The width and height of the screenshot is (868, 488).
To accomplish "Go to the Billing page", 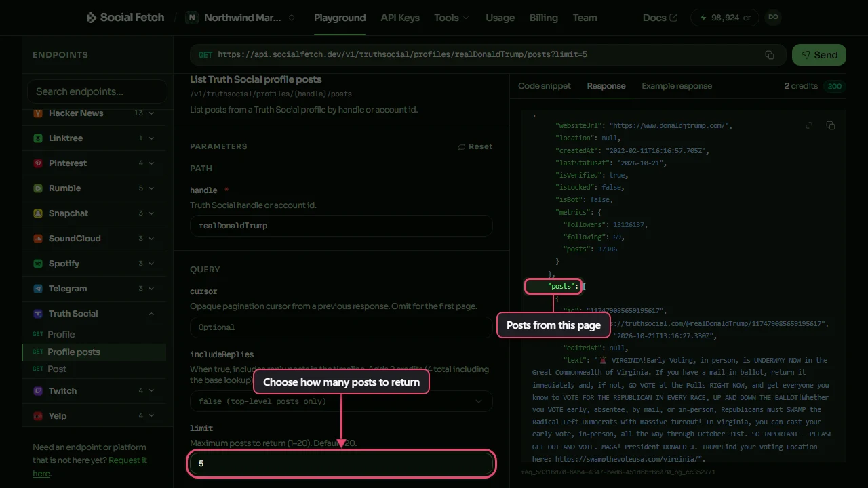I will tap(544, 18).
